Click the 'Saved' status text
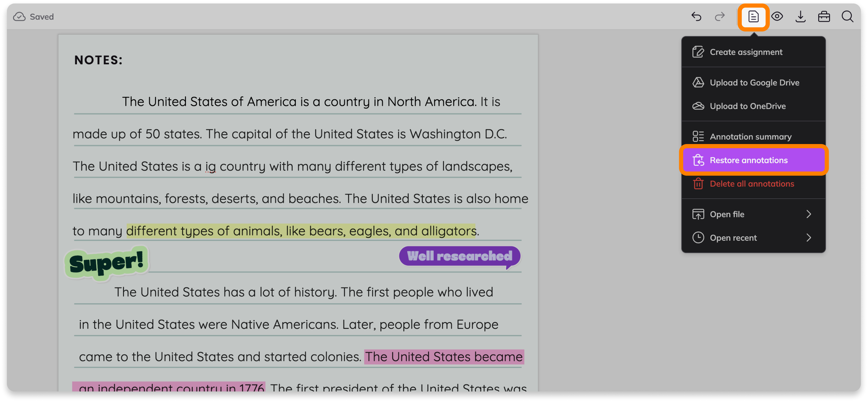 pos(42,16)
